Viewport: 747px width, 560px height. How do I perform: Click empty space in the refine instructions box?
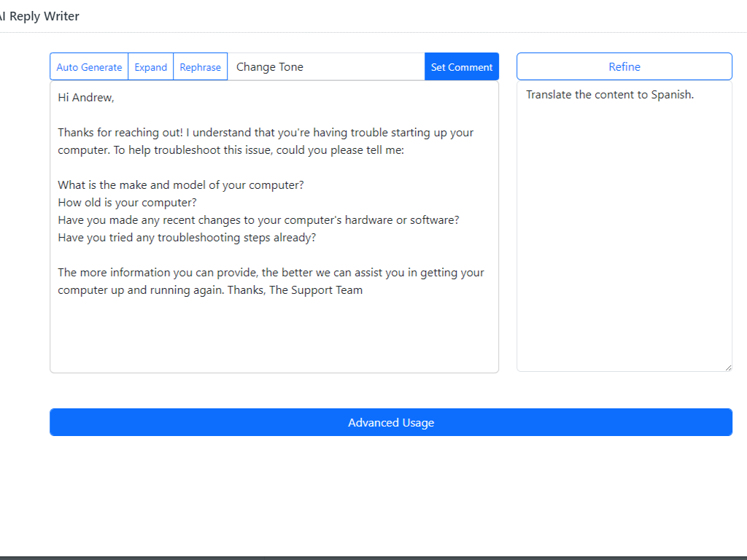point(624,241)
